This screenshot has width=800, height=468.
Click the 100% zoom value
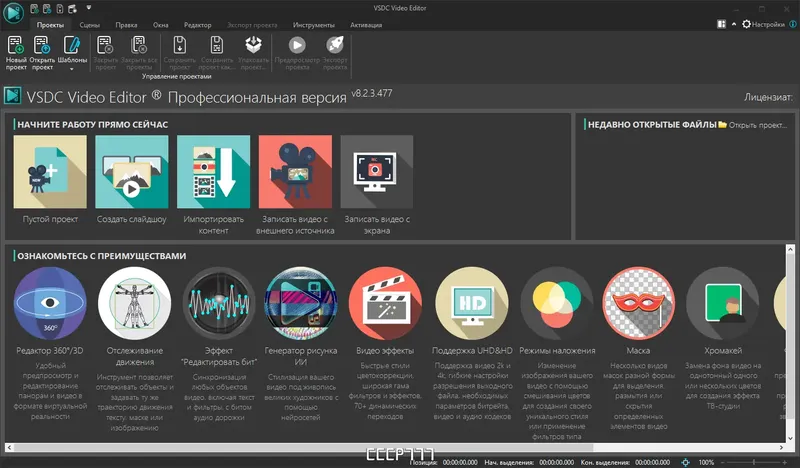tap(706, 462)
